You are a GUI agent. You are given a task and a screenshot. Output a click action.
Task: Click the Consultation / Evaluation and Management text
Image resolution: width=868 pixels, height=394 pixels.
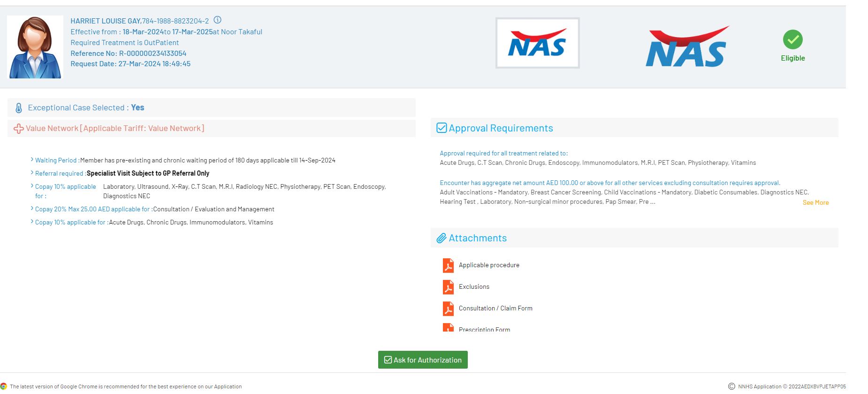(x=213, y=209)
